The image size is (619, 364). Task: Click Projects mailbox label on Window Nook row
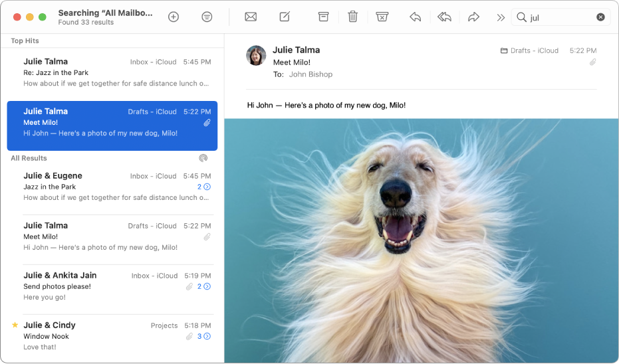pos(164,325)
